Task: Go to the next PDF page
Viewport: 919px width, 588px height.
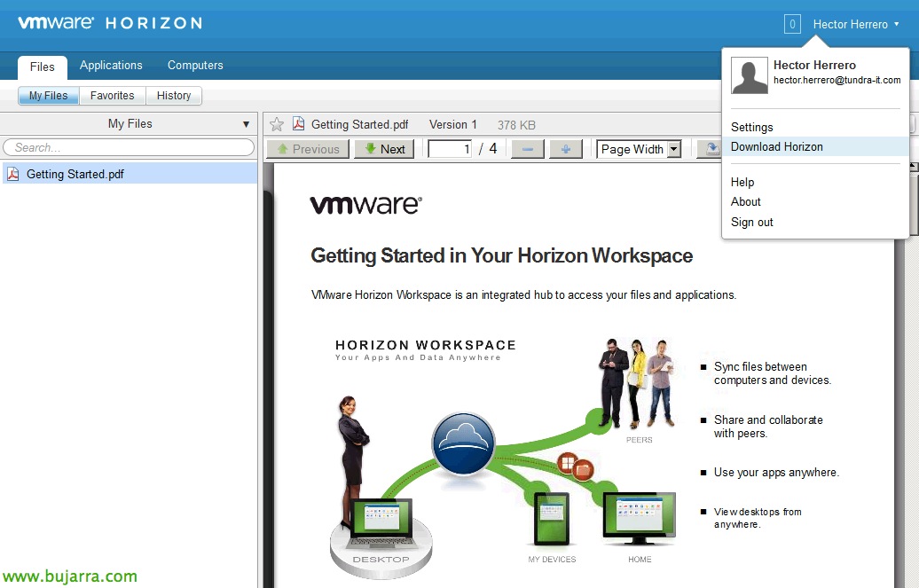Action: pyautogui.click(x=384, y=149)
